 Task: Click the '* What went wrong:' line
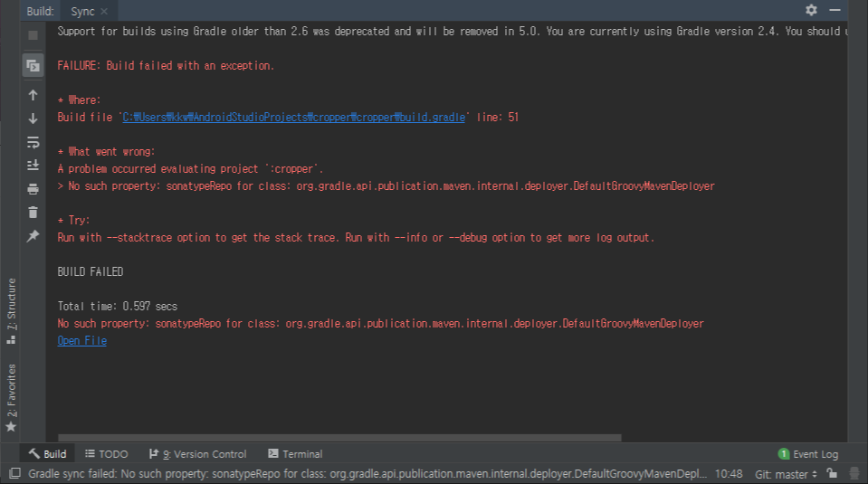[x=106, y=152]
